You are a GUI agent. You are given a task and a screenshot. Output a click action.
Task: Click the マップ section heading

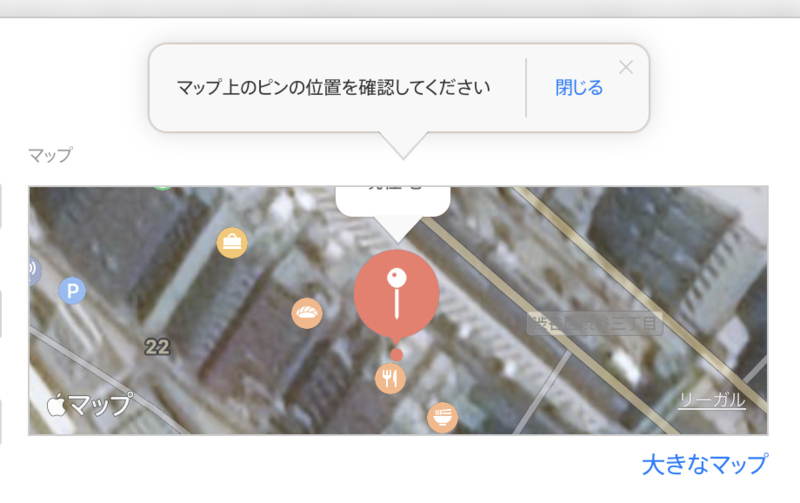tap(50, 155)
